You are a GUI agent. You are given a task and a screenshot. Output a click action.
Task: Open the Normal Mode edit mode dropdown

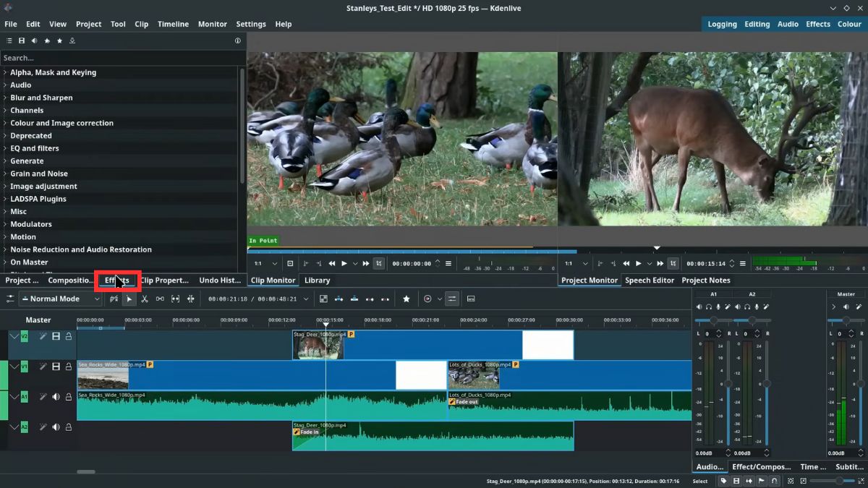(x=61, y=299)
